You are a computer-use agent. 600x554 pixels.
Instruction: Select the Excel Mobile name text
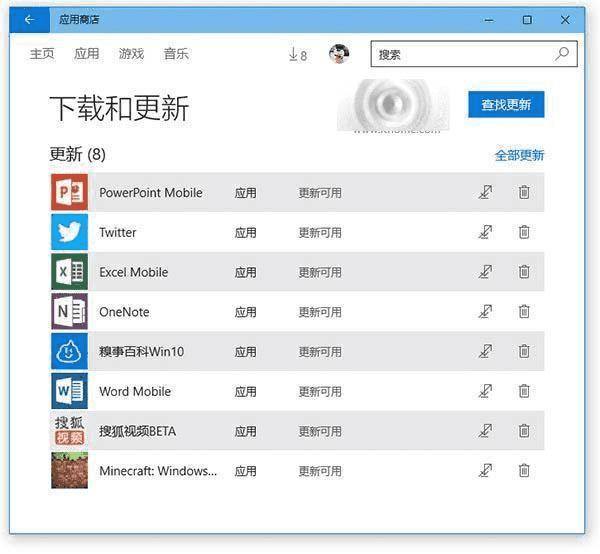134,272
